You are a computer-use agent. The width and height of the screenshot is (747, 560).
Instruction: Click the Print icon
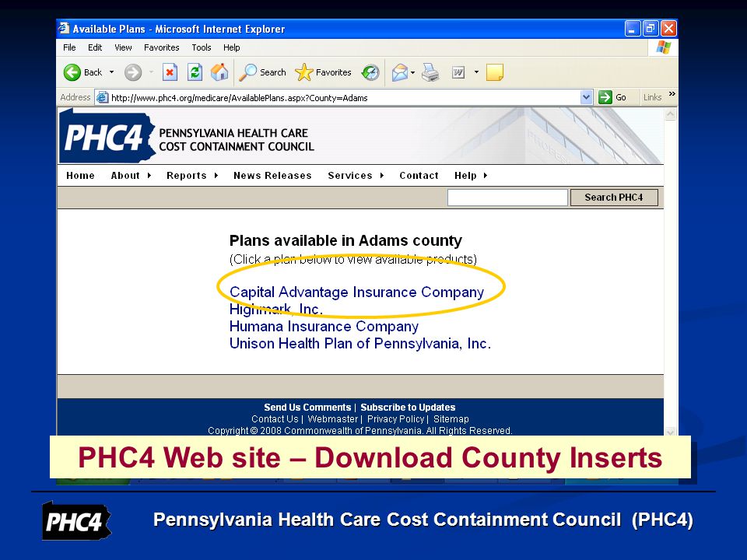(430, 72)
